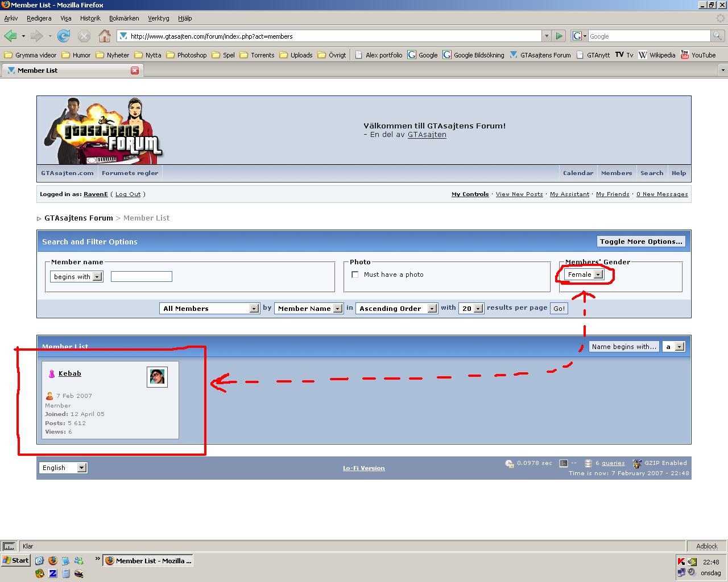Screen dimensions: 728x582
Task: Click the green Go arrow beside URL bar
Action: (x=559, y=36)
